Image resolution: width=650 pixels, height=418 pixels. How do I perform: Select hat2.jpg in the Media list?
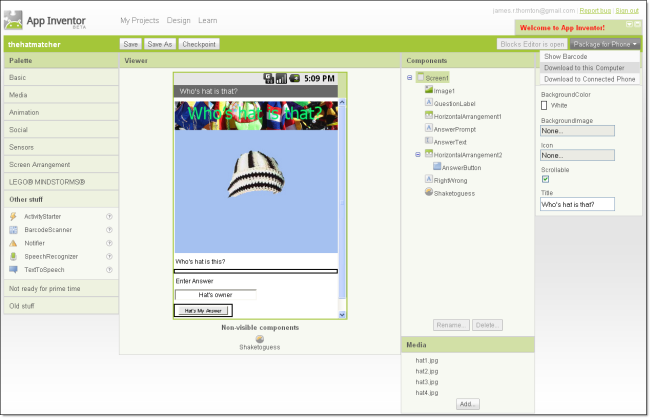pos(427,371)
